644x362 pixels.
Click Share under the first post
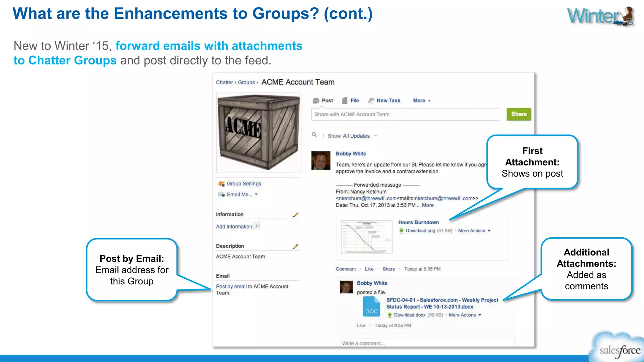pos(389,269)
